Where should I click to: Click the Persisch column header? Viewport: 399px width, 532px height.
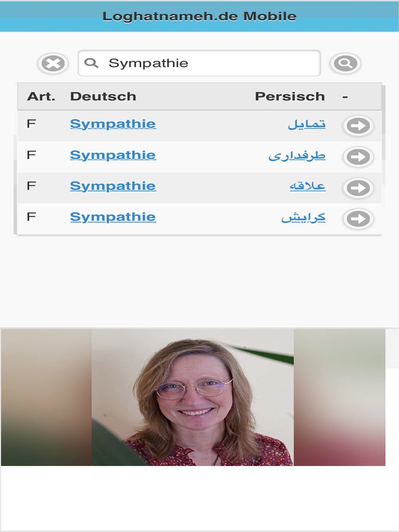(289, 97)
